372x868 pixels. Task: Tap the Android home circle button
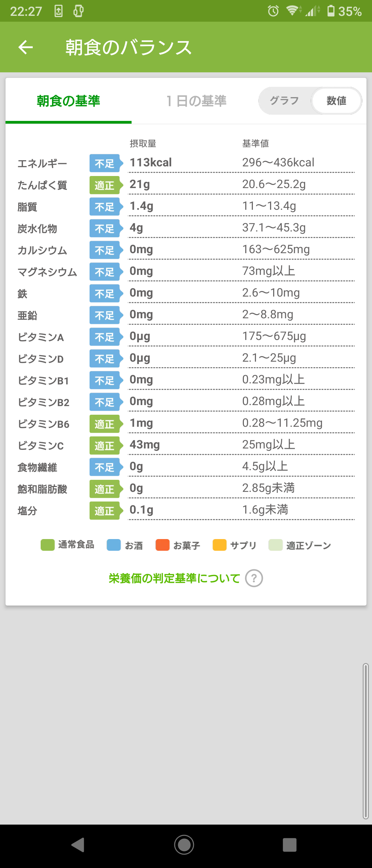[x=184, y=845]
